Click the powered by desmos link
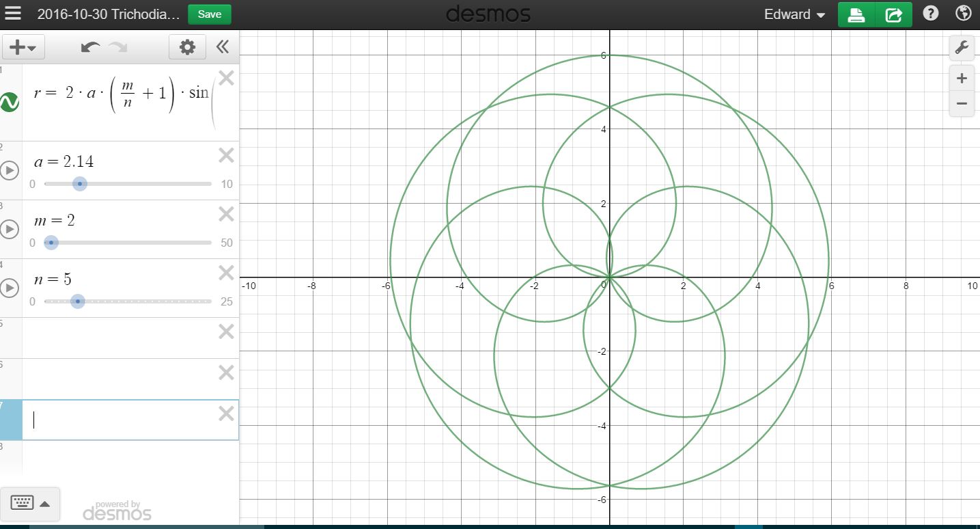Viewport: 980px width, 529px height. (x=116, y=509)
